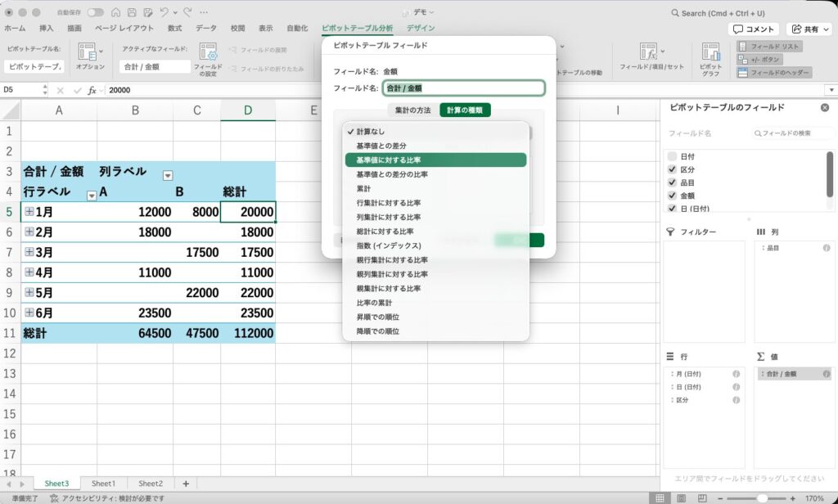Open the more commands ellipsis in title bar
This screenshot has width=838, height=504.
[x=204, y=12]
